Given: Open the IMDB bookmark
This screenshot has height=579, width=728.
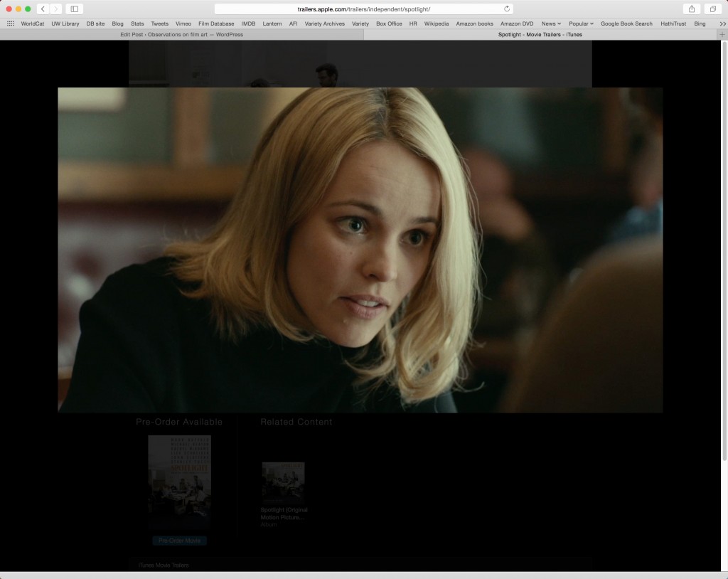Looking at the screenshot, I should tap(248, 23).
